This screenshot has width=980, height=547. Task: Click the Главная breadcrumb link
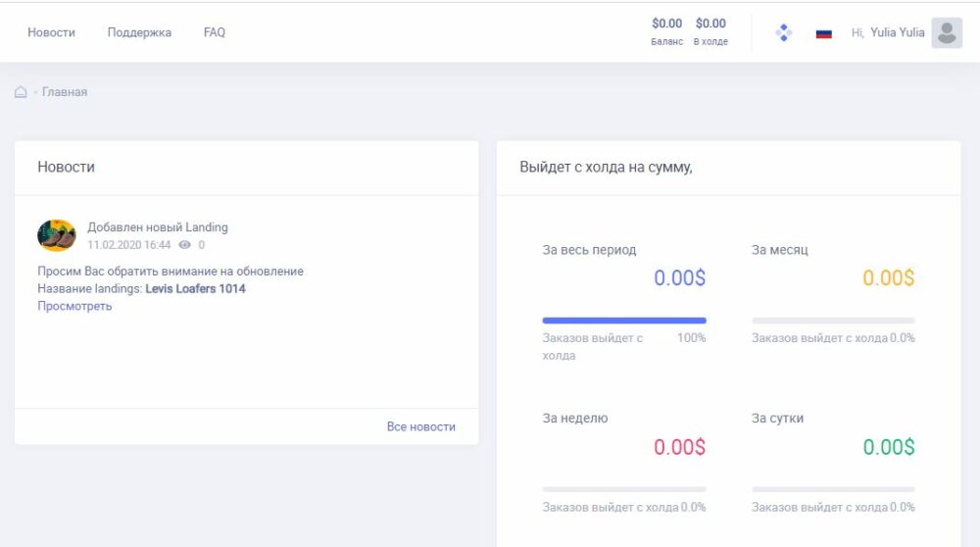[65, 92]
